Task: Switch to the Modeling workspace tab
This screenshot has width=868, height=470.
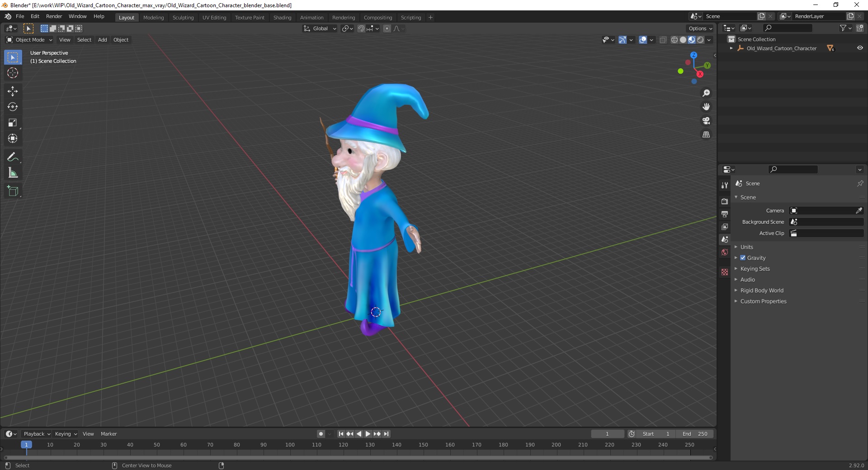Action: (153, 18)
